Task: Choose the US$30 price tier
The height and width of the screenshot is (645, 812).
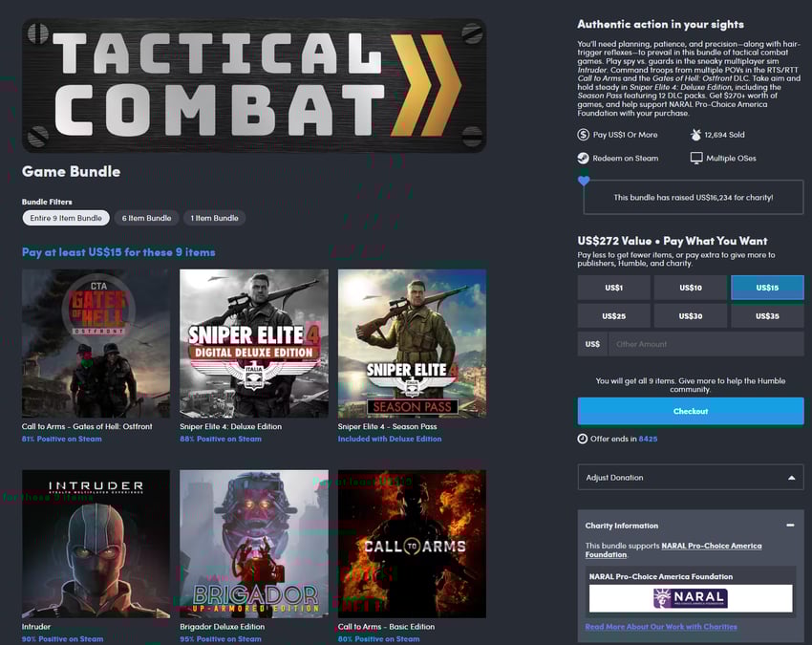Action: point(691,316)
